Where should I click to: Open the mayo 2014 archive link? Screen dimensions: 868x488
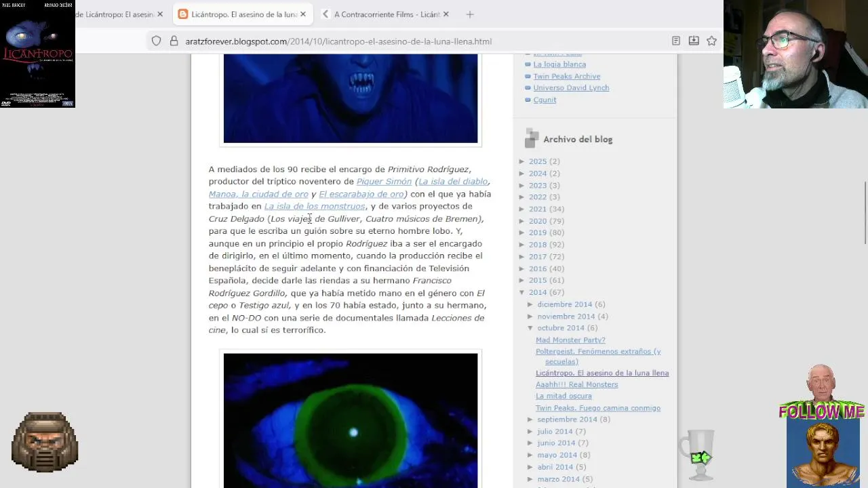pos(557,455)
